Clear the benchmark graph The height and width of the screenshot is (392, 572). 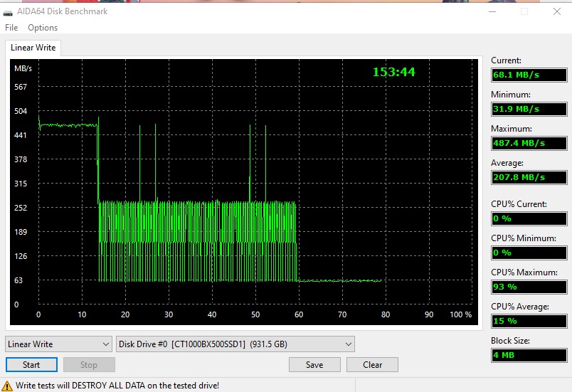coord(372,365)
